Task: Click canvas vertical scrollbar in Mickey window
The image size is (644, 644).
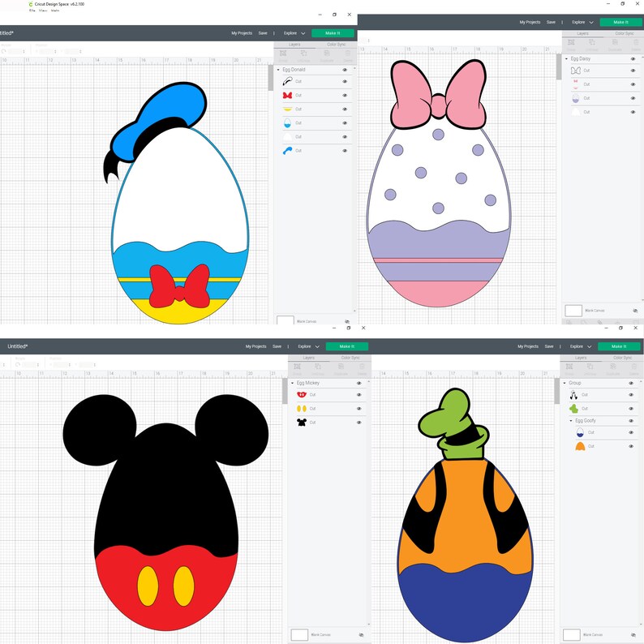Action: pos(285,392)
